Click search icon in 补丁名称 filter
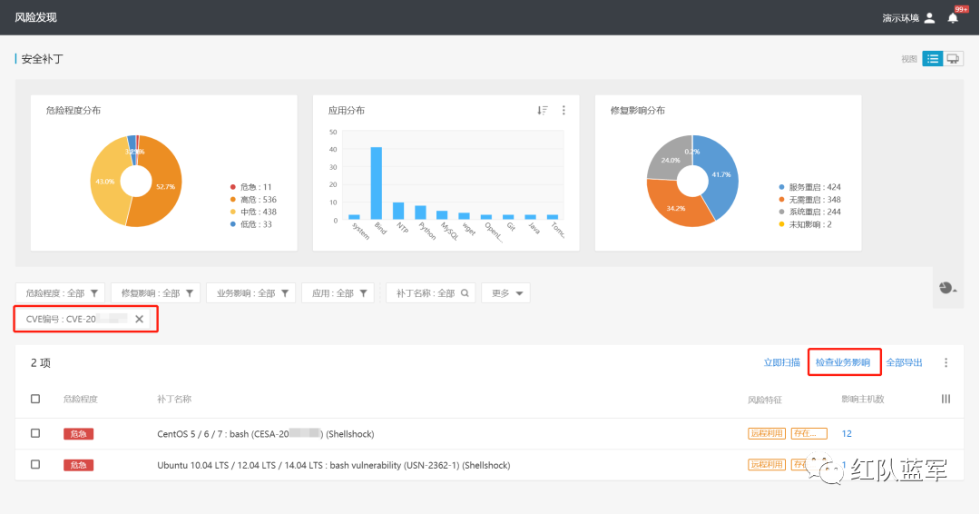Viewport: 980px width, 514px height. tap(465, 292)
